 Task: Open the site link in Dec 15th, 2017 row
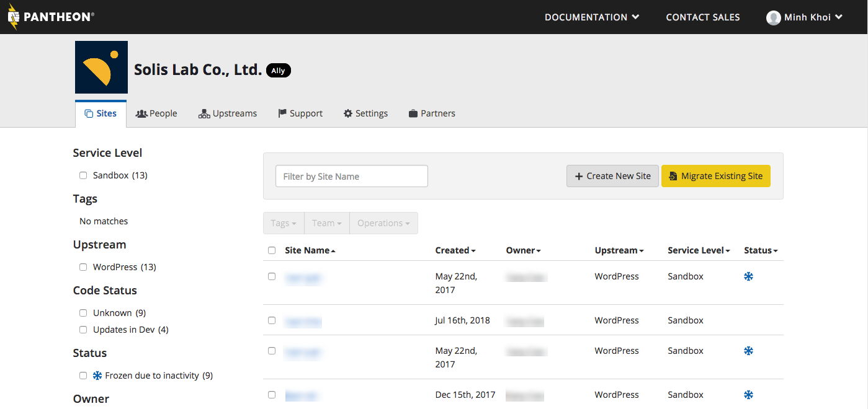[302, 395]
